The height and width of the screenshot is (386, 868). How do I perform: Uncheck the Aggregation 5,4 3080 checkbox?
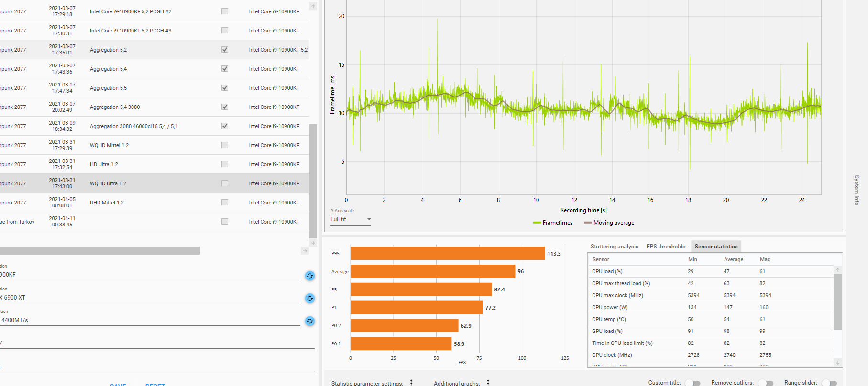pos(225,107)
